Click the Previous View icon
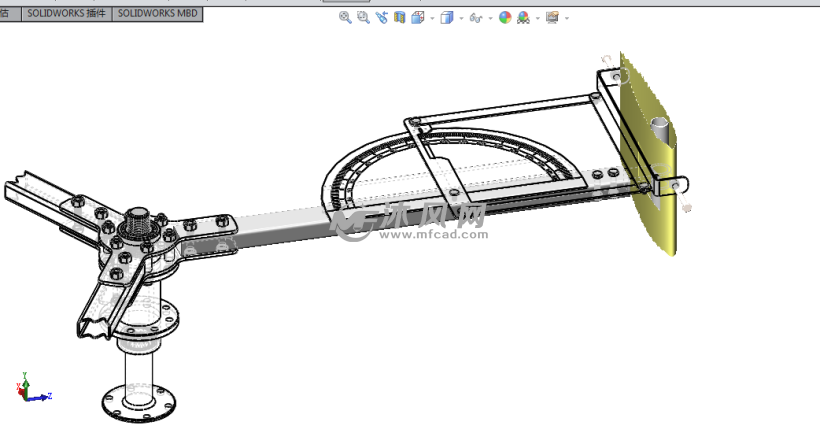This screenshot has height=444, width=820. pyautogui.click(x=381, y=18)
